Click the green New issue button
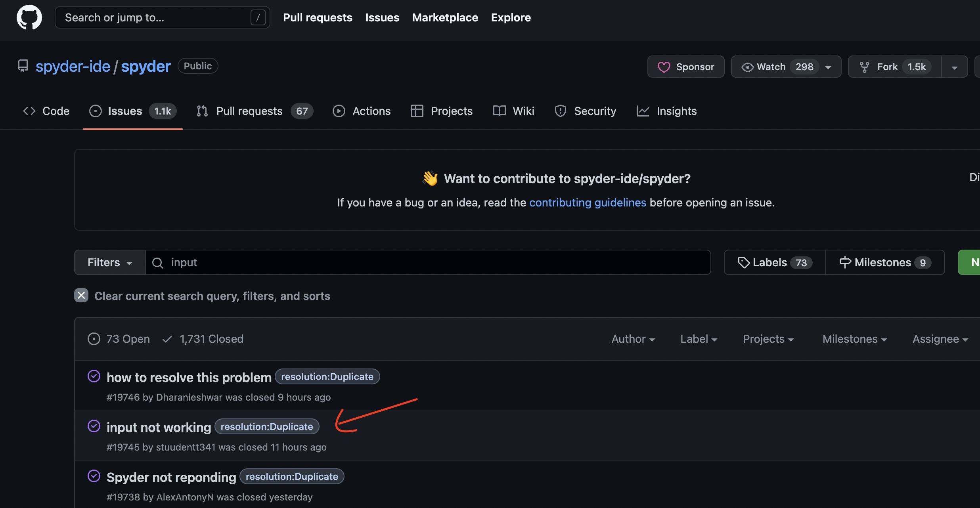 click(x=969, y=262)
